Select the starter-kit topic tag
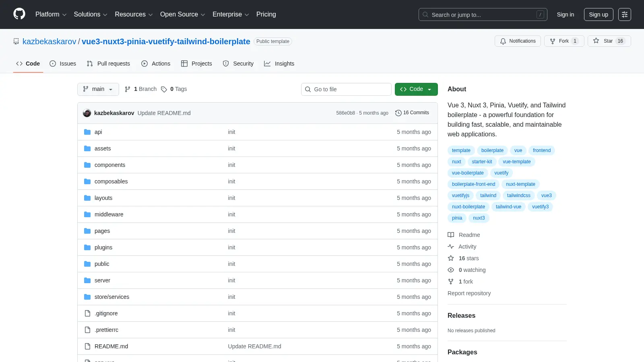Image resolution: width=644 pixels, height=362 pixels. (x=482, y=162)
